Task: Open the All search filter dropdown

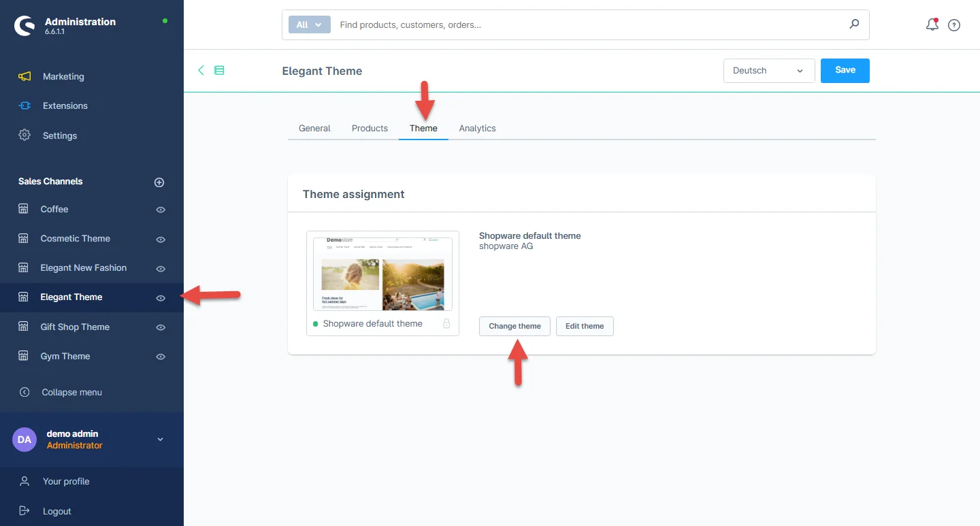Action: (309, 24)
